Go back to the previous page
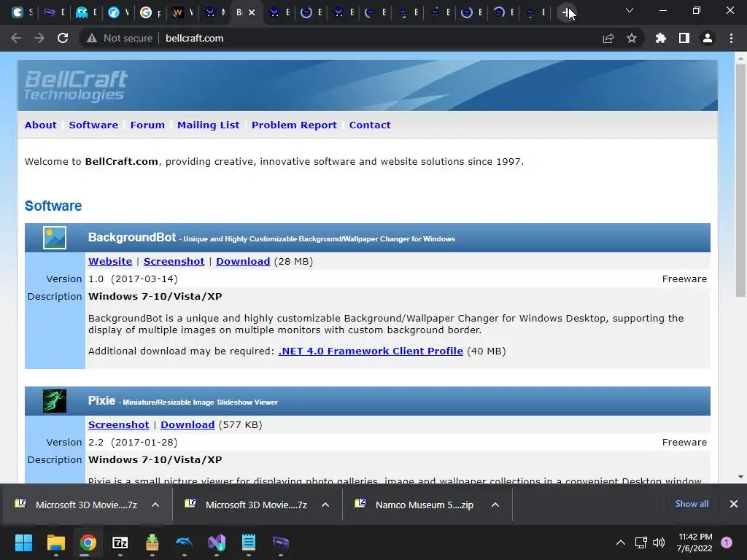The height and width of the screenshot is (560, 747). 16,38
